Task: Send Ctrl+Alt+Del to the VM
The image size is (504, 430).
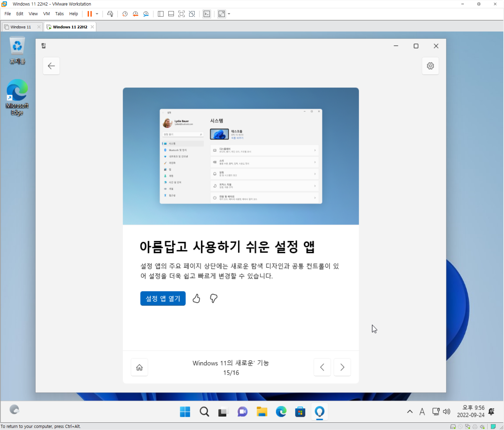Action: pos(110,14)
